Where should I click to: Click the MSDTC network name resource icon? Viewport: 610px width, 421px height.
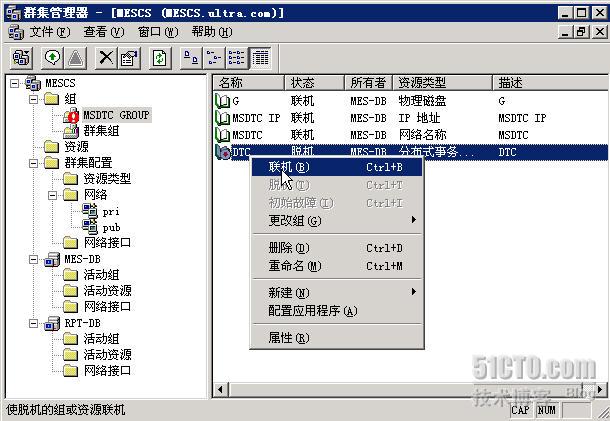pos(223,135)
